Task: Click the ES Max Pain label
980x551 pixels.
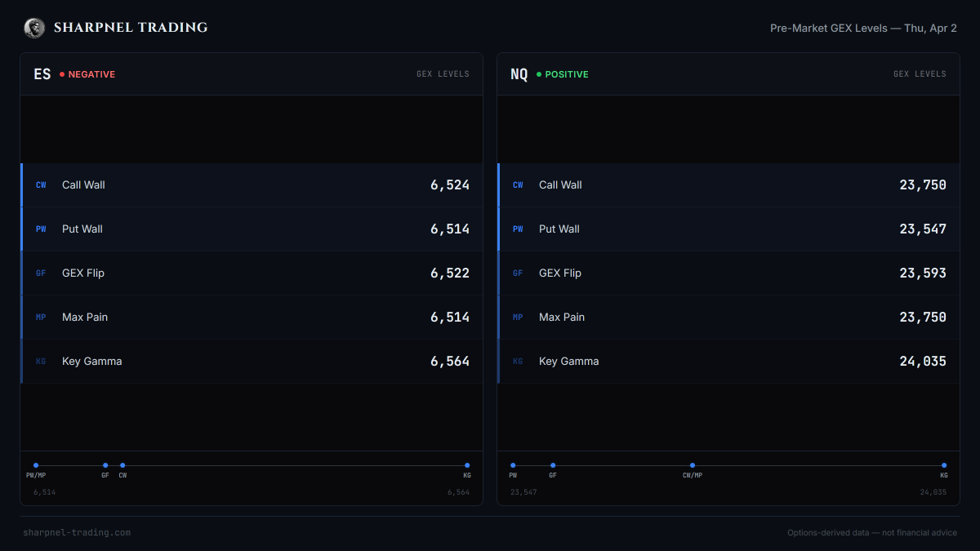Action: [x=85, y=318]
